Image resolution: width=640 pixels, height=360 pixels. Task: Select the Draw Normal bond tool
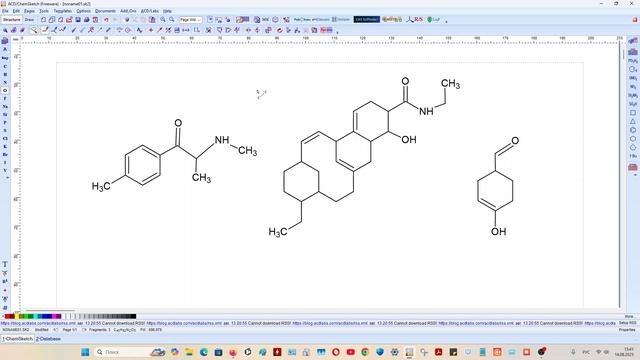click(45, 30)
